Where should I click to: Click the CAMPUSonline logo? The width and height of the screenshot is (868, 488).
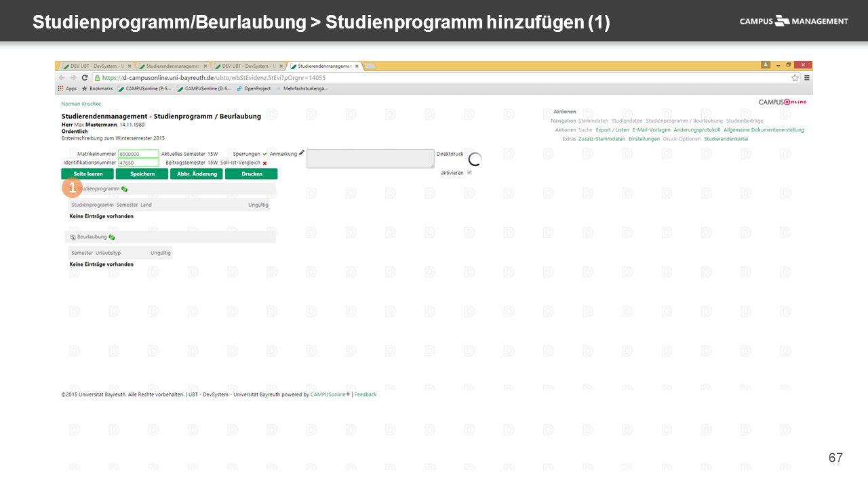(x=782, y=102)
